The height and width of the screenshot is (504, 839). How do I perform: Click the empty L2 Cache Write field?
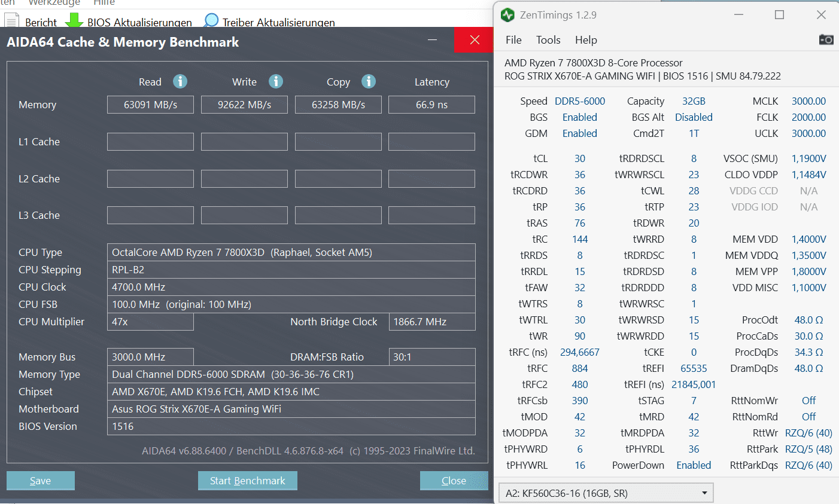(x=244, y=179)
